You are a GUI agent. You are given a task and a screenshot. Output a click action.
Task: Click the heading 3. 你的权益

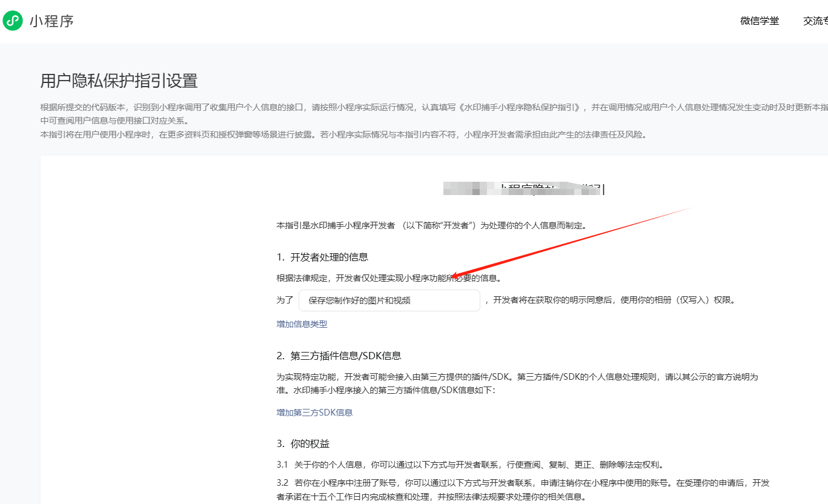303,444
